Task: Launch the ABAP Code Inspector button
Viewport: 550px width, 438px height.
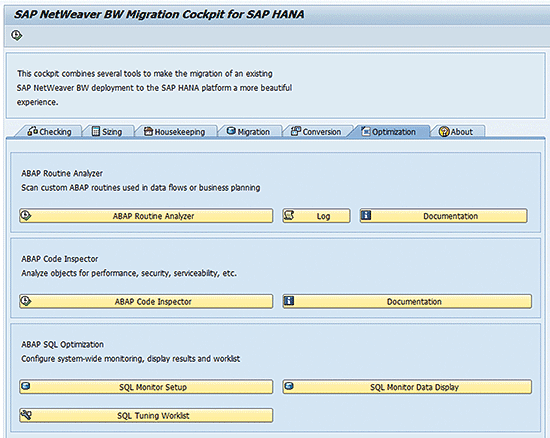Action: (146, 301)
